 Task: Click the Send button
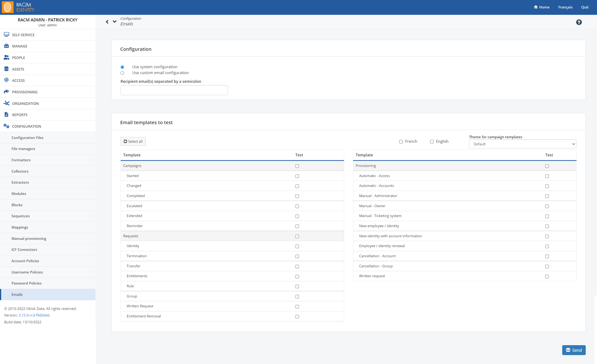click(573, 350)
